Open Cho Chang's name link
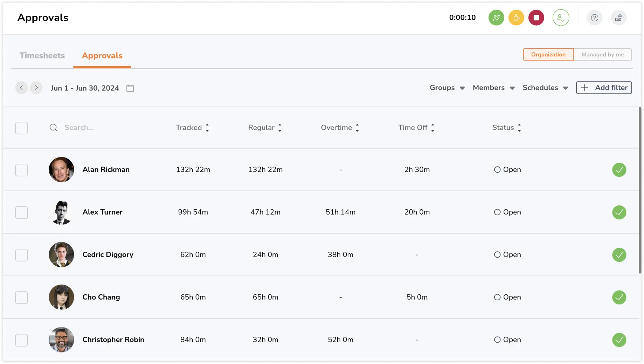The image size is (644, 364). [101, 297]
